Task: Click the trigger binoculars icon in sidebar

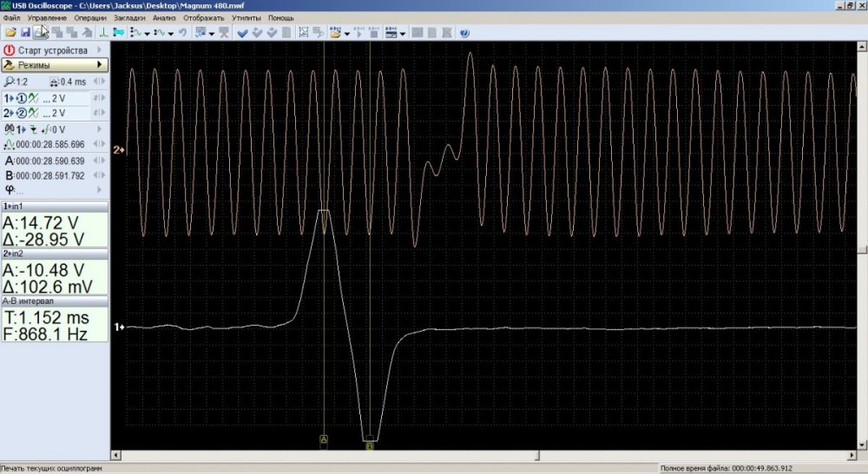Action: tap(9, 129)
